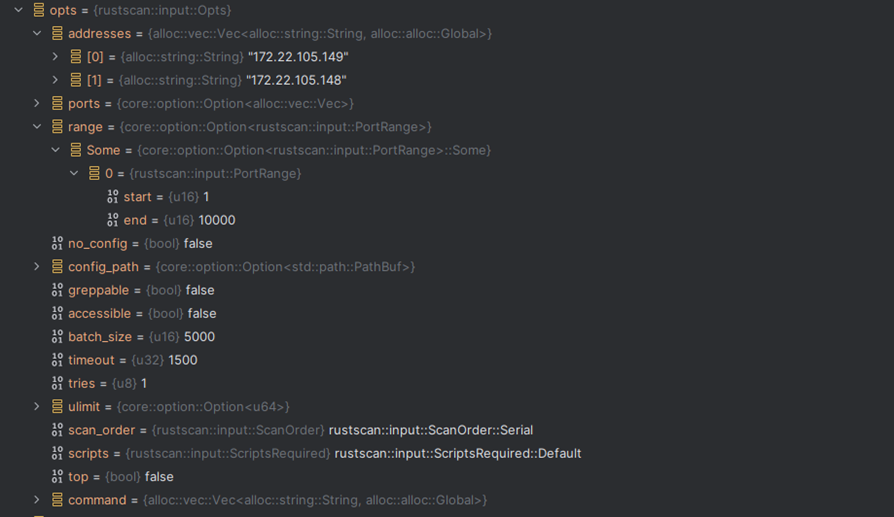Collapse the Some variant node

tap(56, 150)
